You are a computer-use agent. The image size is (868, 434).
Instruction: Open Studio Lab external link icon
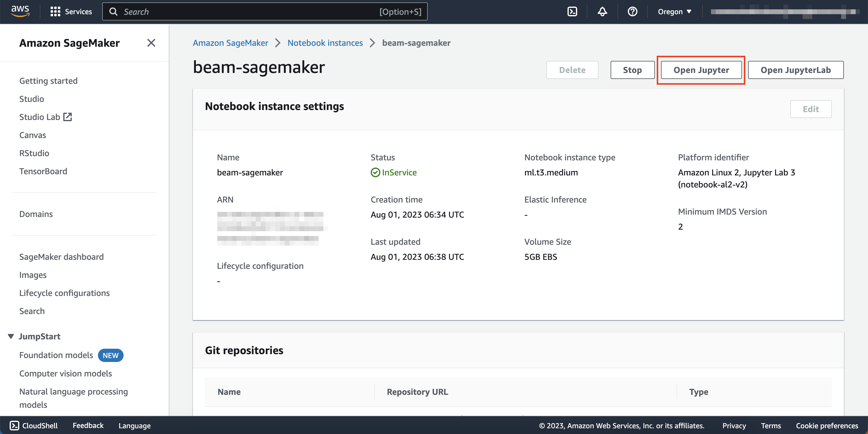tap(68, 117)
